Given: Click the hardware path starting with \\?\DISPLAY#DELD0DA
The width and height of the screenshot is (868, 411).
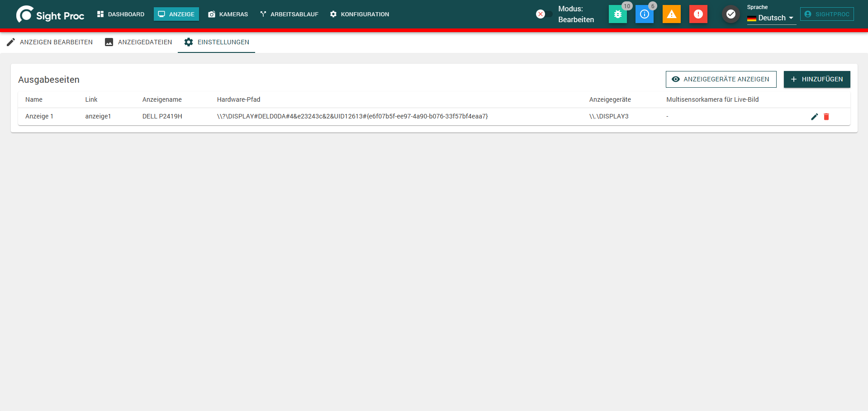Looking at the screenshot, I should click(352, 116).
